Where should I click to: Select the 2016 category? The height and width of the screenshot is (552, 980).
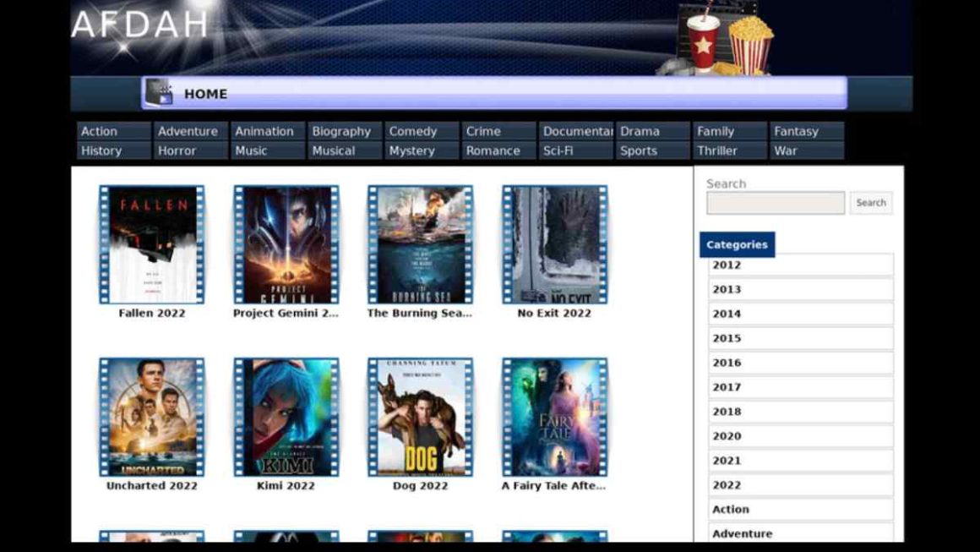pyautogui.click(x=801, y=363)
